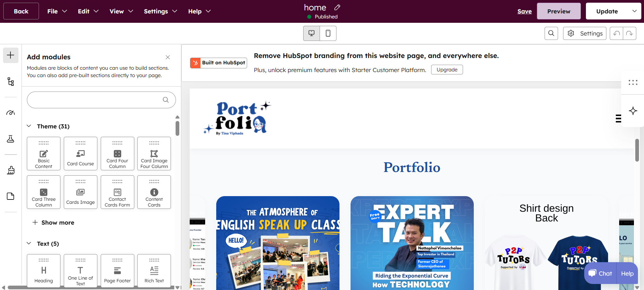
Task: Collapse the Theme (31) section
Action: pos(29,126)
